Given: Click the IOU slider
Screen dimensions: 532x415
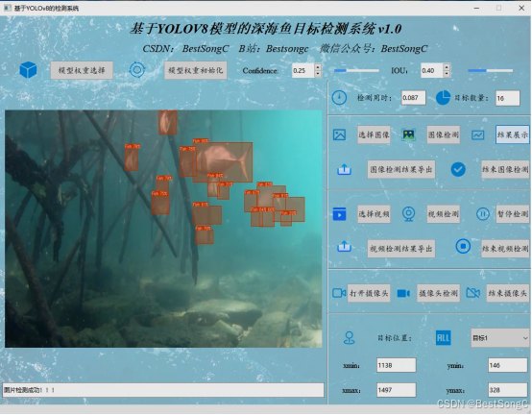Looking at the screenshot, I should [490, 70].
